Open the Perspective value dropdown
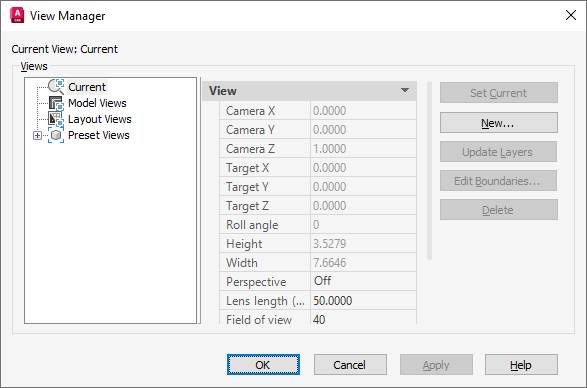587x388 pixels. point(363,281)
